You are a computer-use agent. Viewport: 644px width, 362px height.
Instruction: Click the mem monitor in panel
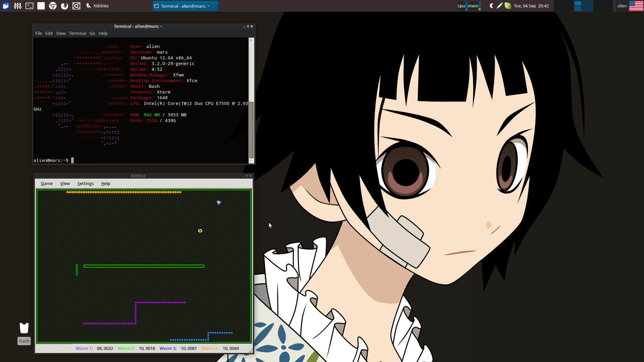[474, 6]
